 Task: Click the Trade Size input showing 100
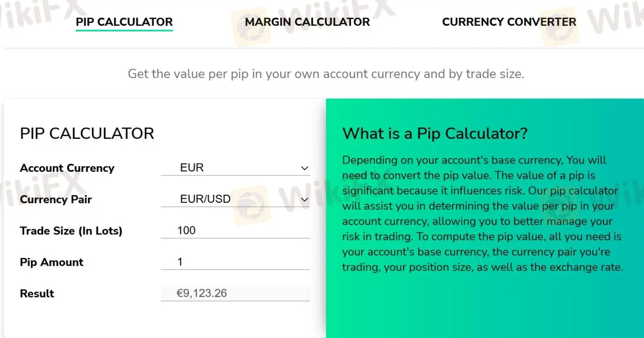(235, 231)
